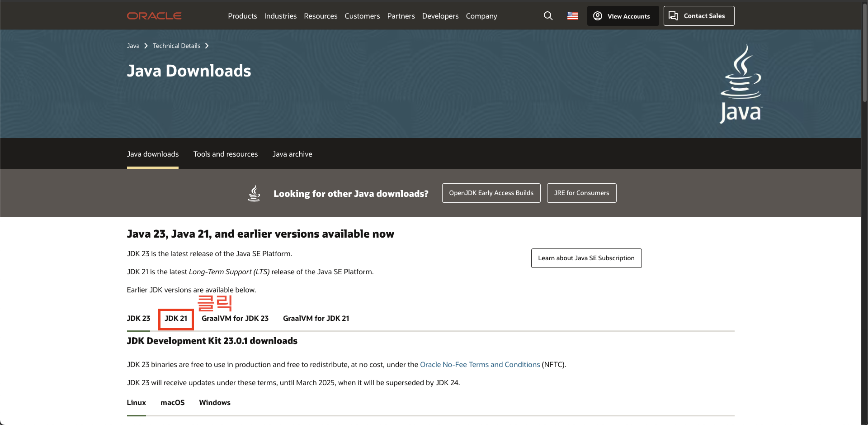Click 'Java 23, Java 21, and earlier versions' heading
This screenshot has width=868, height=425.
point(260,234)
